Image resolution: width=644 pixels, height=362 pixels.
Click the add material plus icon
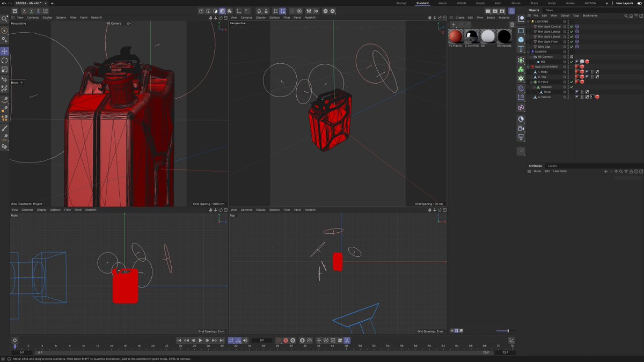[x=453, y=25]
